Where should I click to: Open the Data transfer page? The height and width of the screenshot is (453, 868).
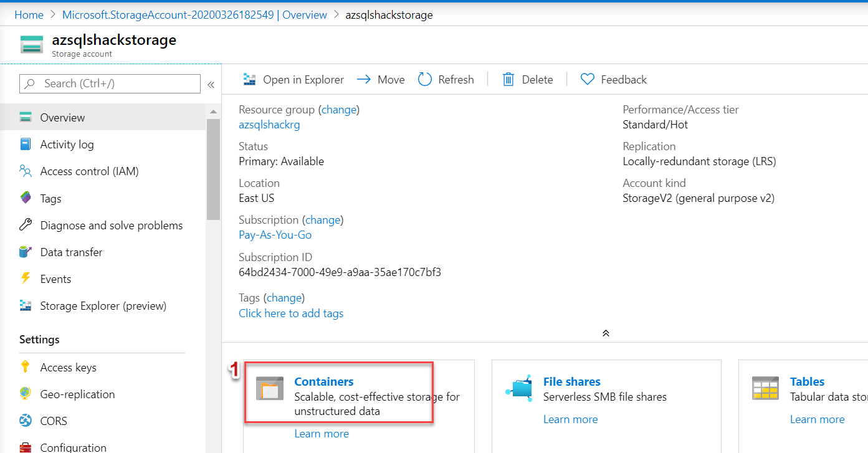[71, 252]
